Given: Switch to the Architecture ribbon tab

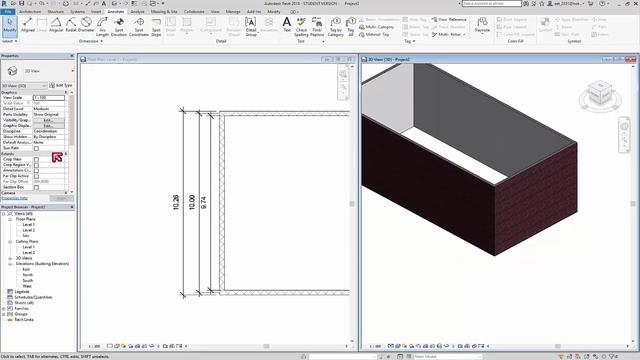Looking at the screenshot, I should [x=30, y=12].
